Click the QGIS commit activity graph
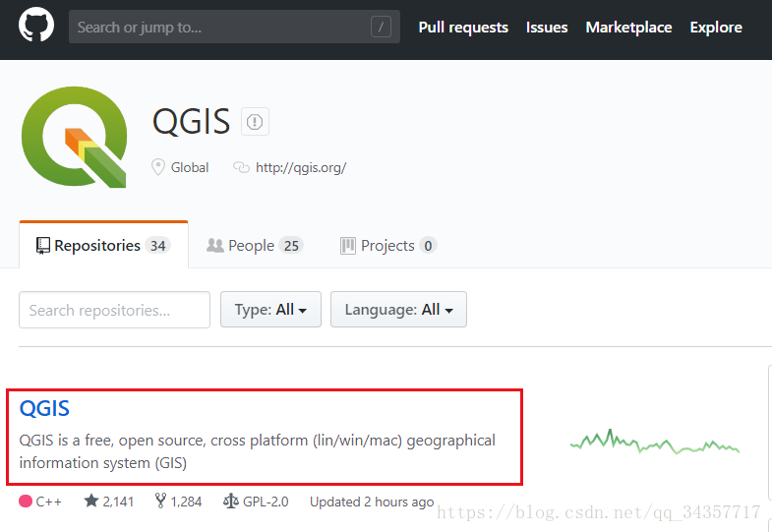The height and width of the screenshot is (532, 772). [654, 441]
